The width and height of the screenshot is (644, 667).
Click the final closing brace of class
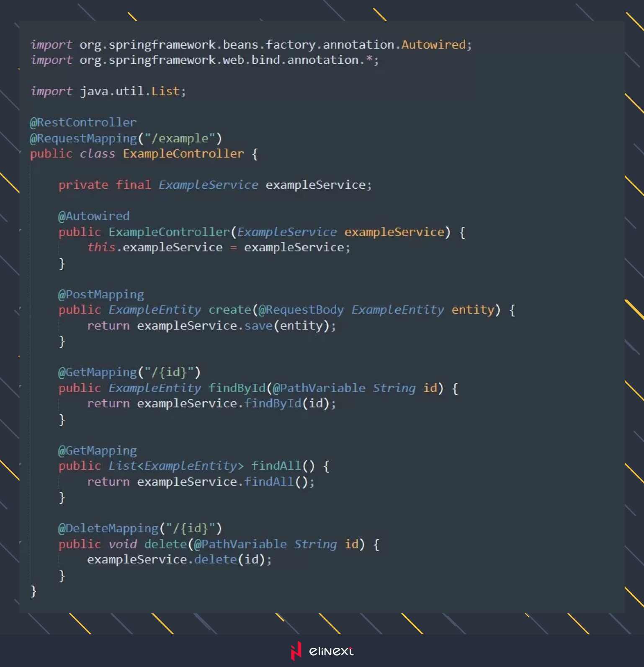click(x=33, y=591)
